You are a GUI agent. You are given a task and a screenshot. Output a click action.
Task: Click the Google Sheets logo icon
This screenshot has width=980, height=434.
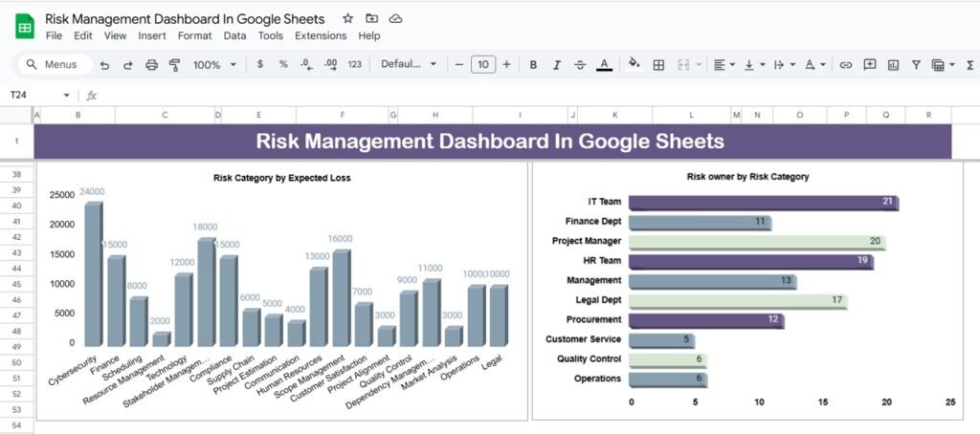point(24,27)
